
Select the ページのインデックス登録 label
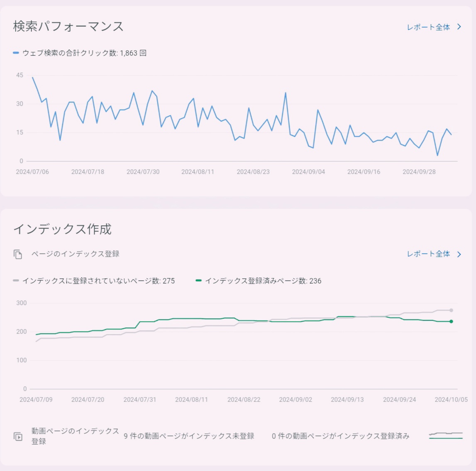75,254
